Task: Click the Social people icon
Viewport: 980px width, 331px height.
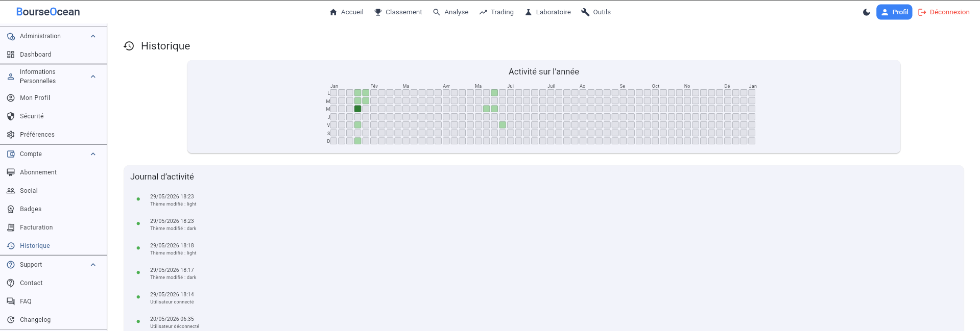Action: click(11, 191)
